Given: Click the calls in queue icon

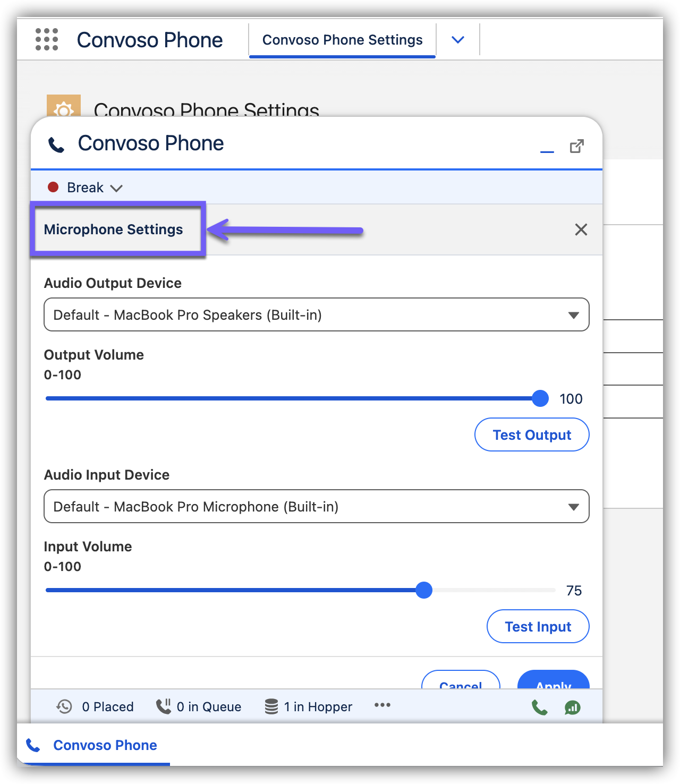Looking at the screenshot, I should click(163, 706).
